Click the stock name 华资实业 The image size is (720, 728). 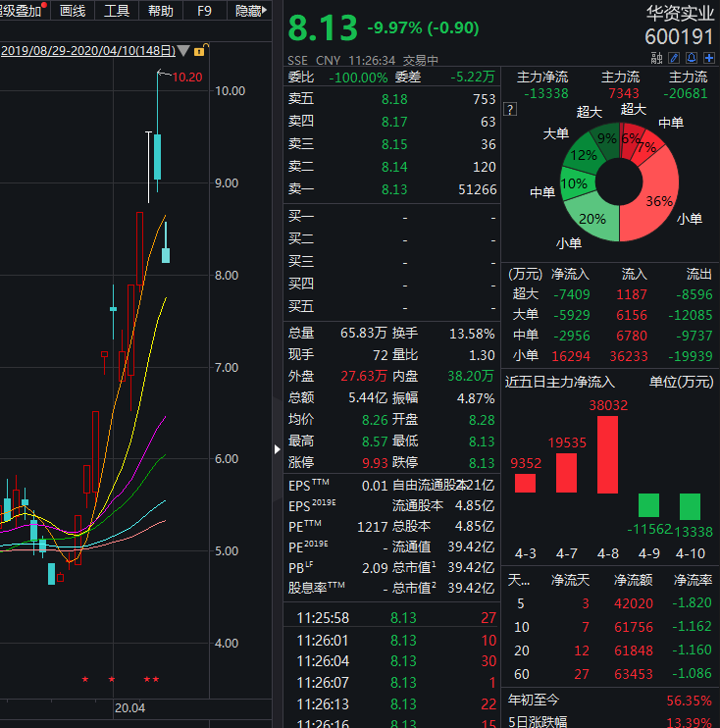pyautogui.click(x=680, y=14)
